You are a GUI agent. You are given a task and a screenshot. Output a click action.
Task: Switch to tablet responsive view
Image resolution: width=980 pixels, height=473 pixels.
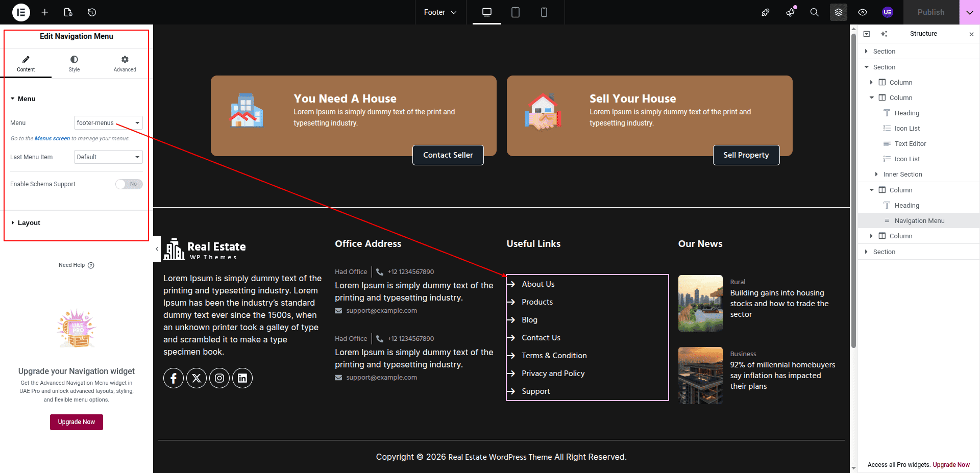516,12
